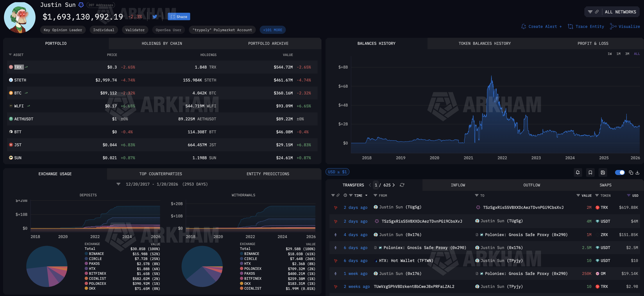Image resolution: width=644 pixels, height=296 pixels.
Task: Click the Share button
Action: (179, 17)
